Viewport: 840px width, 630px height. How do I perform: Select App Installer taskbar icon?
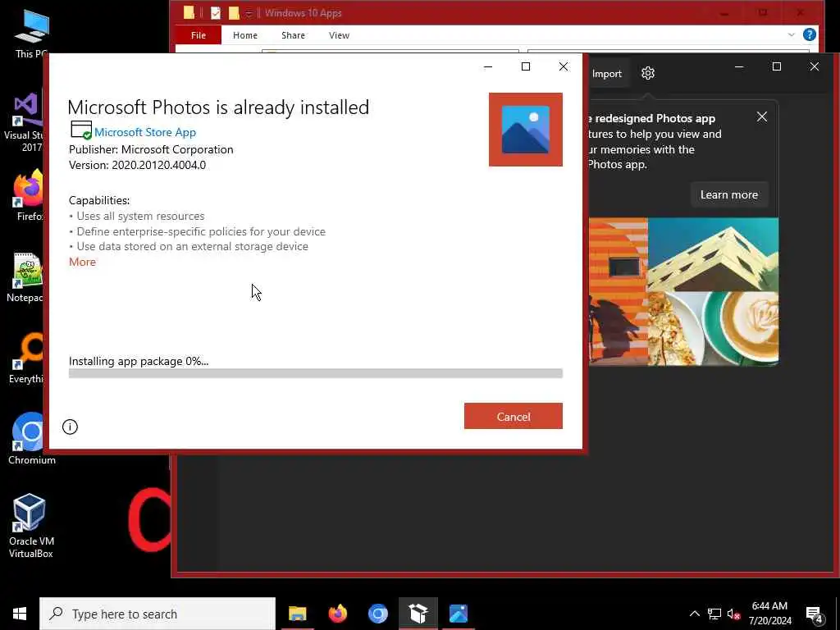pyautogui.click(x=418, y=614)
